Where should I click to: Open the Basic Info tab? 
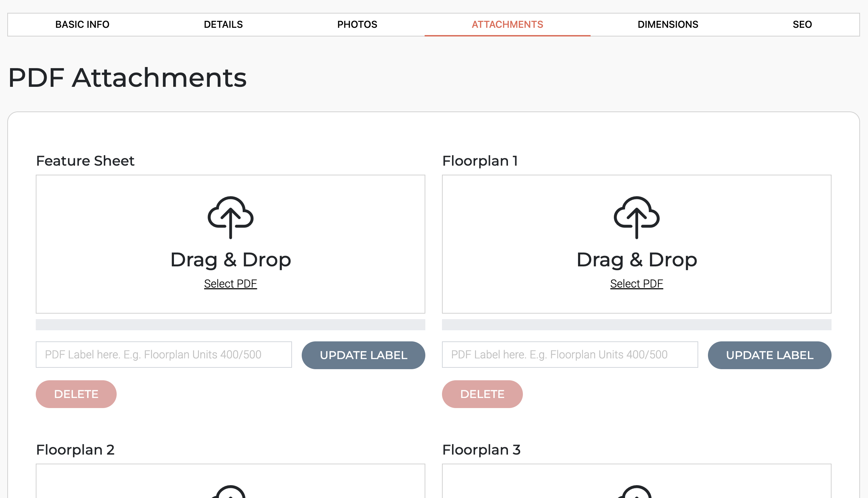pyautogui.click(x=82, y=25)
